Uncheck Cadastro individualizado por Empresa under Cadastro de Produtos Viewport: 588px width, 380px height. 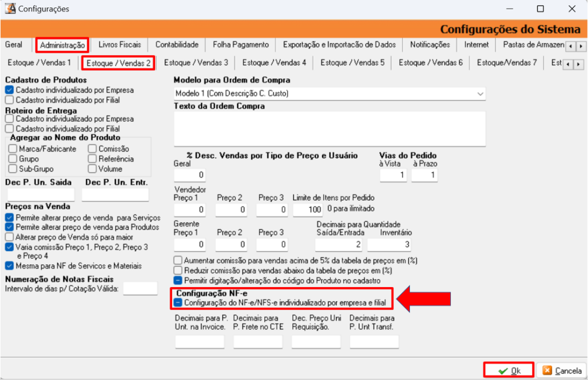[x=9, y=90]
